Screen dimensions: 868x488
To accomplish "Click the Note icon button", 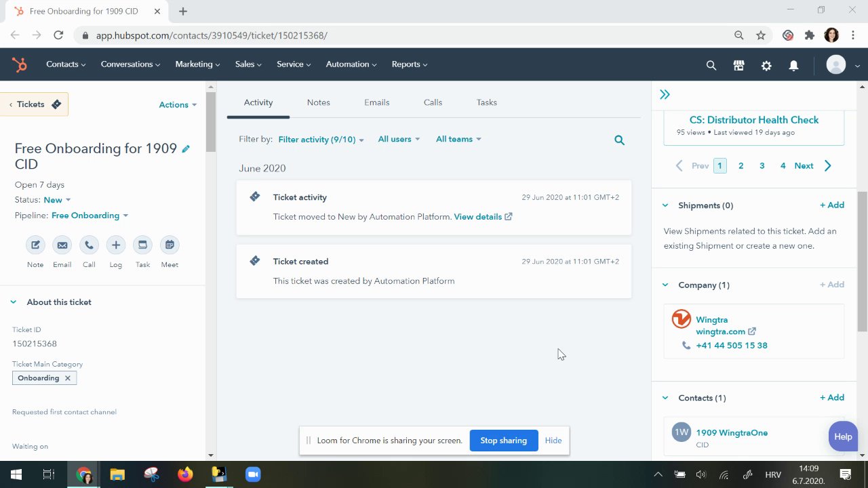I will pyautogui.click(x=35, y=245).
